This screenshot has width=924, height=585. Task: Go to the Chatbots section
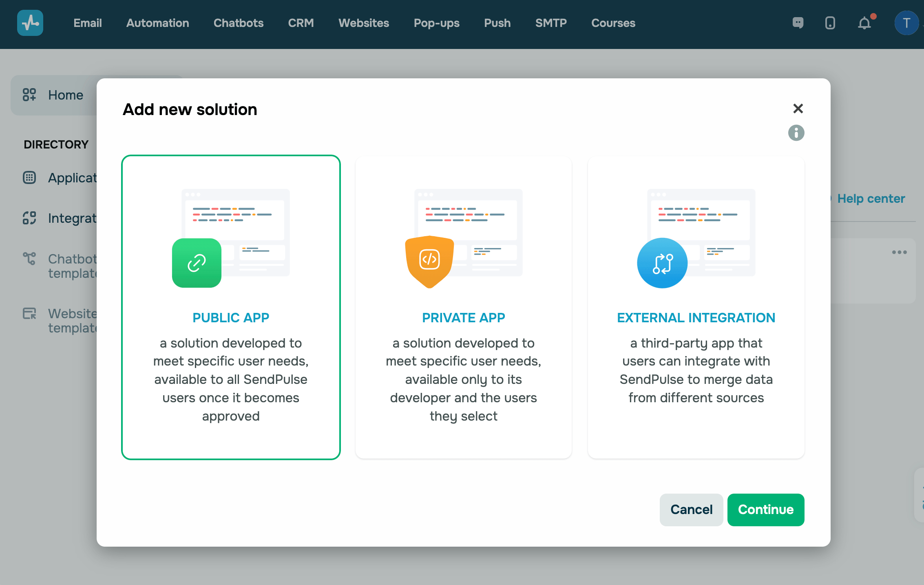tap(239, 23)
